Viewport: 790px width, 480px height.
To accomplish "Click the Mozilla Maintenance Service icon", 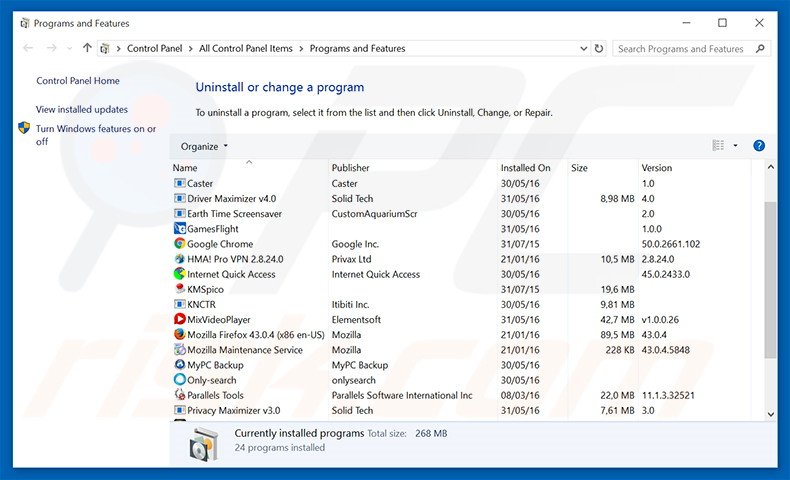I will tap(179, 350).
